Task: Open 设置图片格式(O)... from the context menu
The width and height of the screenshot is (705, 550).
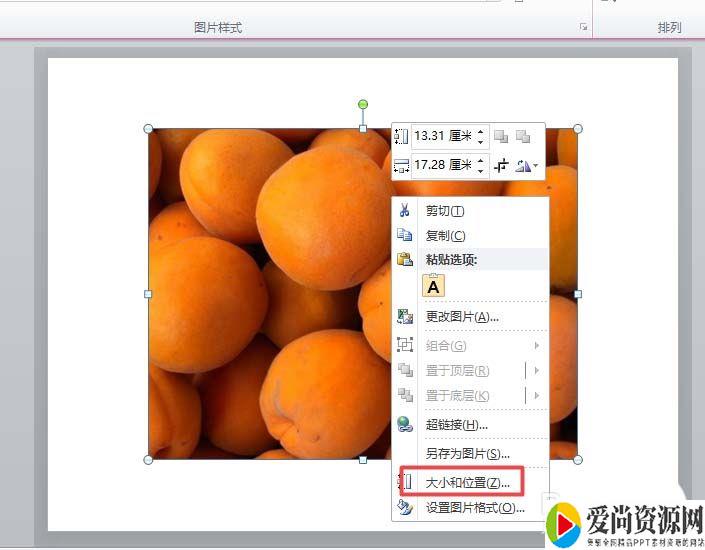Action: [475, 508]
